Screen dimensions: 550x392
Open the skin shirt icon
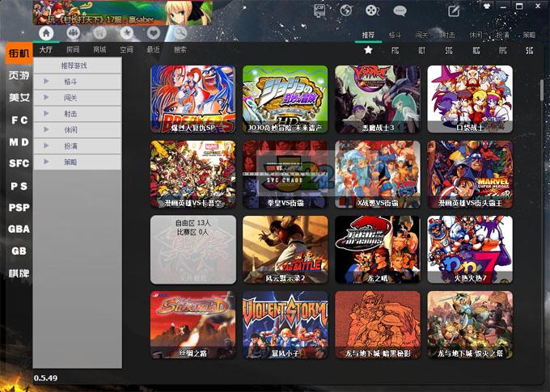[486, 8]
